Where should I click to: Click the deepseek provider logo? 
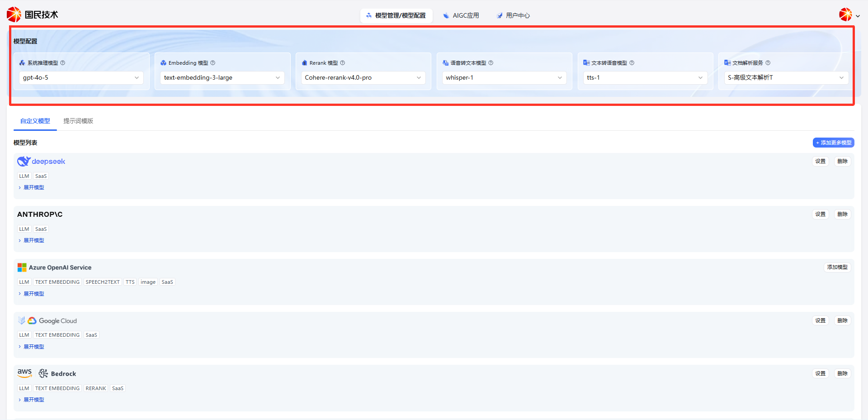point(41,162)
